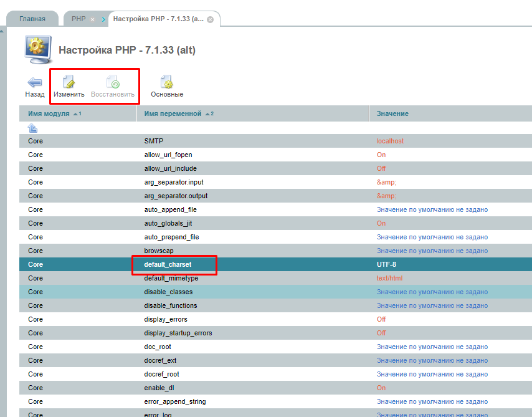
Task: Select the allow_url_fopen row
Action: click(x=275, y=155)
